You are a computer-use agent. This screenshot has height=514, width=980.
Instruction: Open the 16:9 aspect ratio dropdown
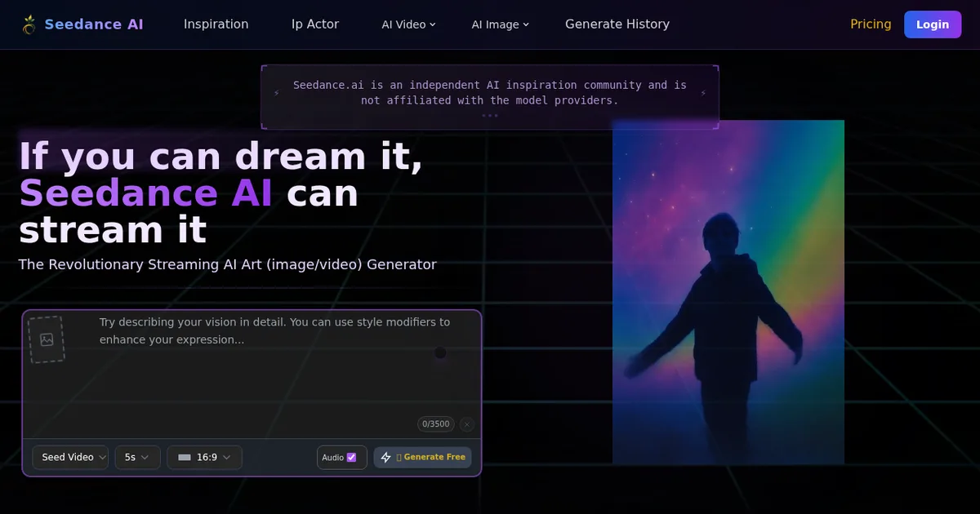click(x=204, y=458)
